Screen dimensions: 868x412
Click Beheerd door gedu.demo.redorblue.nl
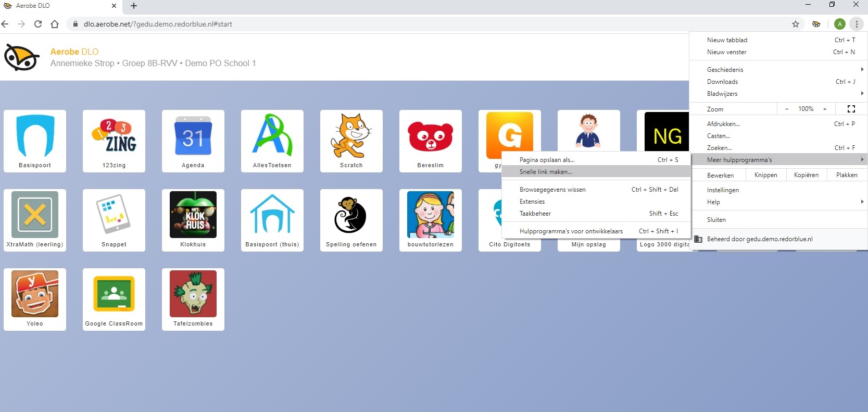779,239
